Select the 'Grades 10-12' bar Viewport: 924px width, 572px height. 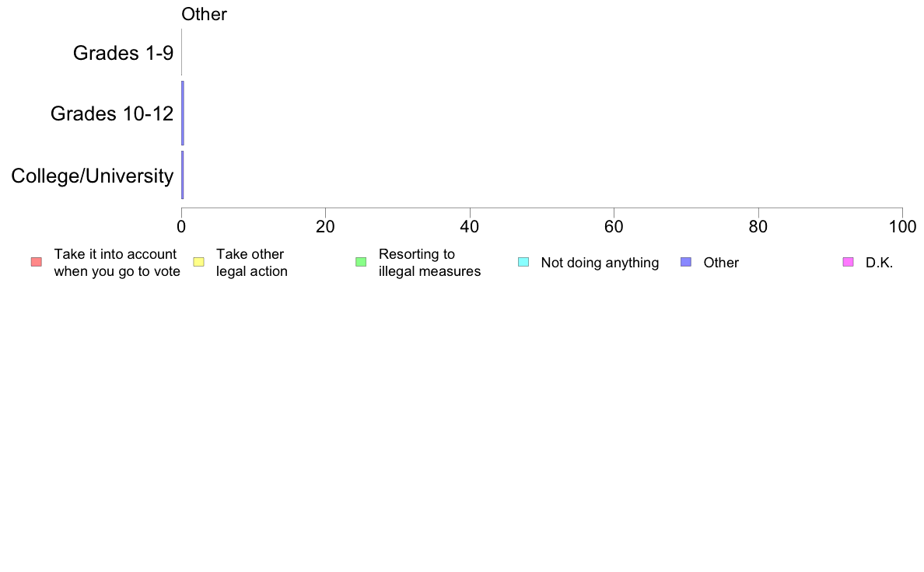(183, 113)
